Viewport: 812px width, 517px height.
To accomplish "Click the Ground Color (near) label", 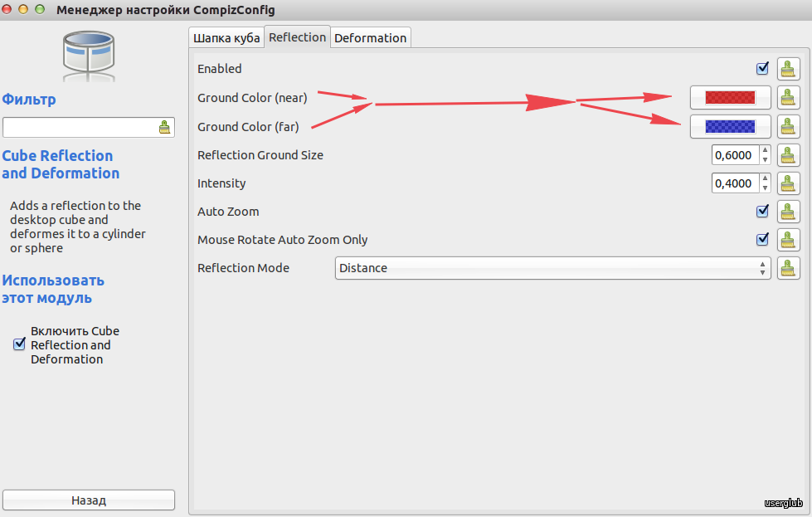I will pyautogui.click(x=252, y=98).
